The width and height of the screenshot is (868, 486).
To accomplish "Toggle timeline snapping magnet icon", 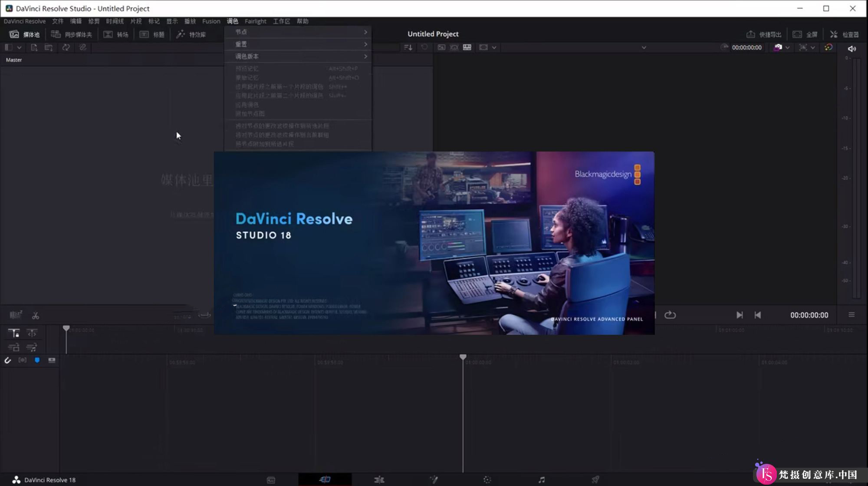I will (7, 360).
